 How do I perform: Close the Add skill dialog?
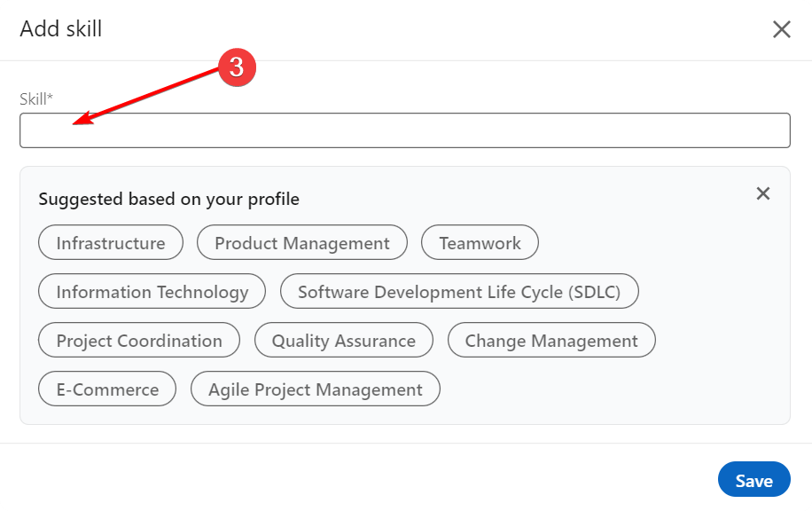pyautogui.click(x=781, y=29)
